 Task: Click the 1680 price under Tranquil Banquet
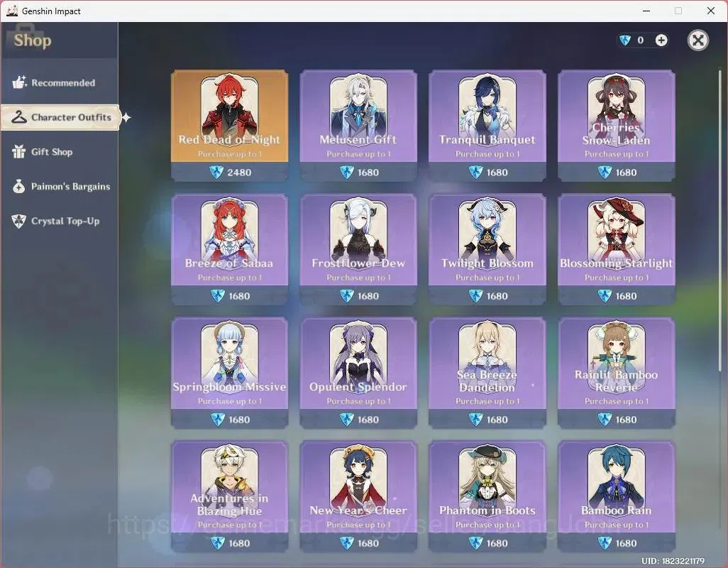pos(497,173)
